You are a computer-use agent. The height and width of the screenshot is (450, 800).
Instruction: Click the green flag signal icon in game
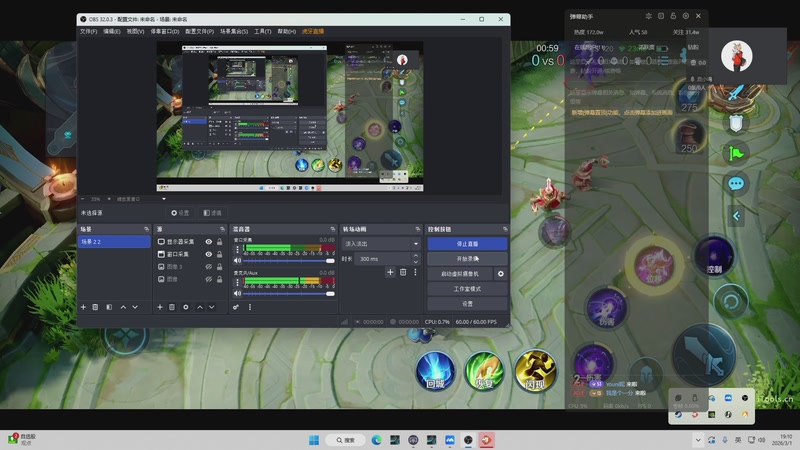point(736,153)
